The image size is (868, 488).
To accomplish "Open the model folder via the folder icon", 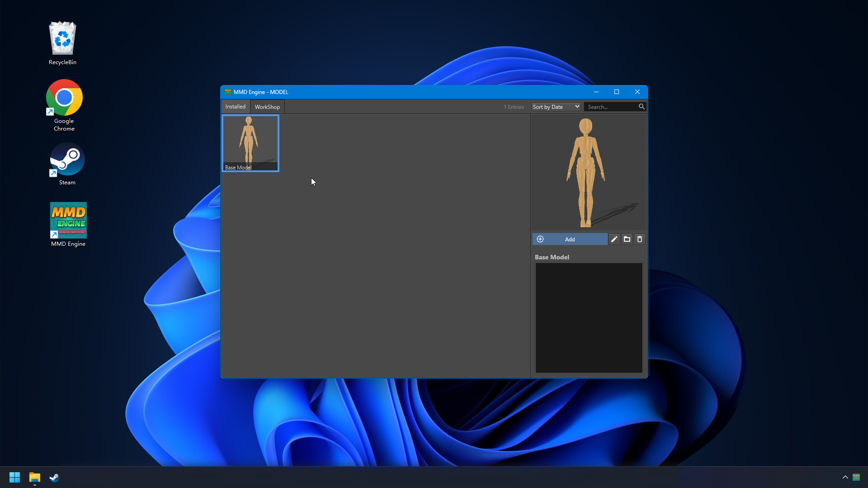I will point(627,239).
